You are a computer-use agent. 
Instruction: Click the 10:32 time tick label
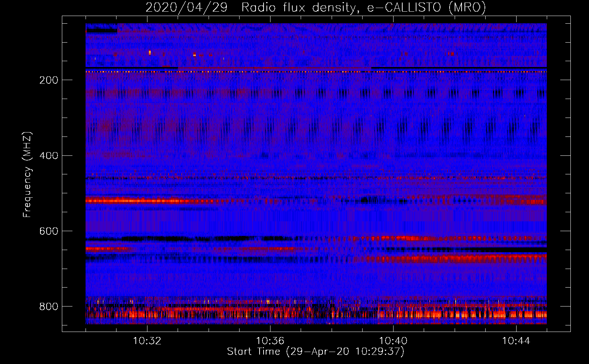(147, 341)
